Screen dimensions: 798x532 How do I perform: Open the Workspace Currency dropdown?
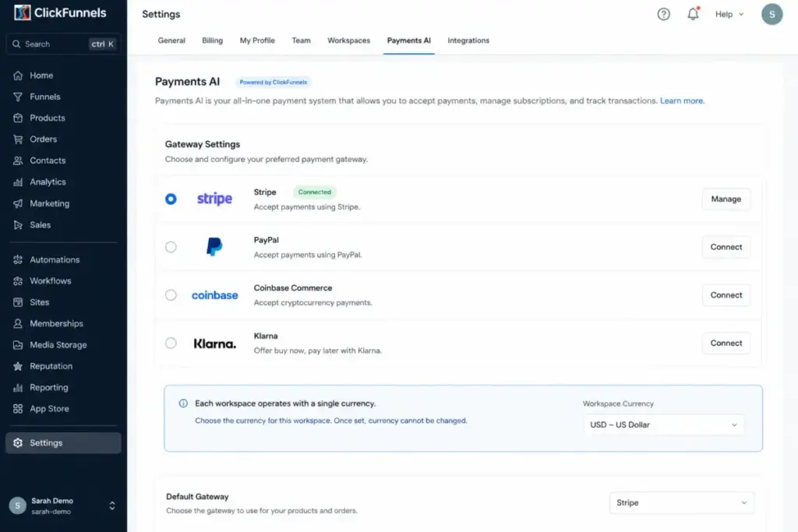[664, 425]
